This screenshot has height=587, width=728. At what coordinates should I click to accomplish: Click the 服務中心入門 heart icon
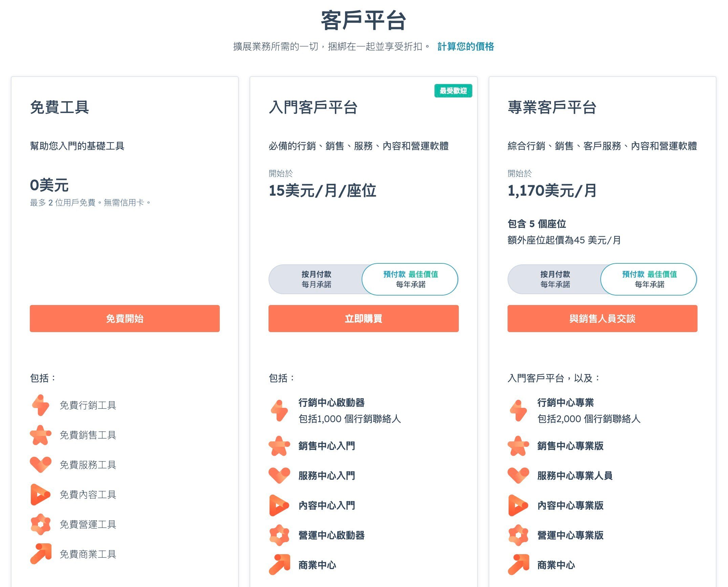click(x=279, y=476)
